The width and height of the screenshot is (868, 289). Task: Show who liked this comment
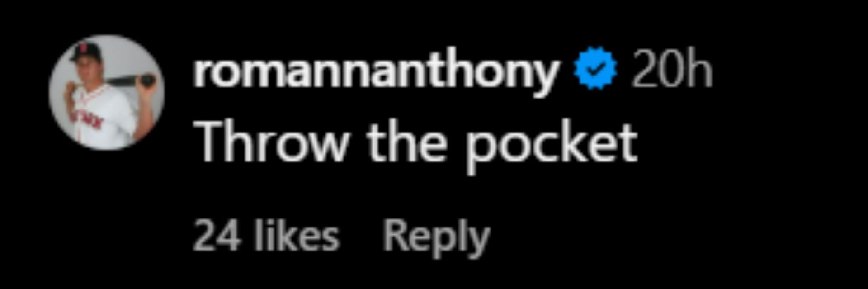pyautogui.click(x=266, y=236)
